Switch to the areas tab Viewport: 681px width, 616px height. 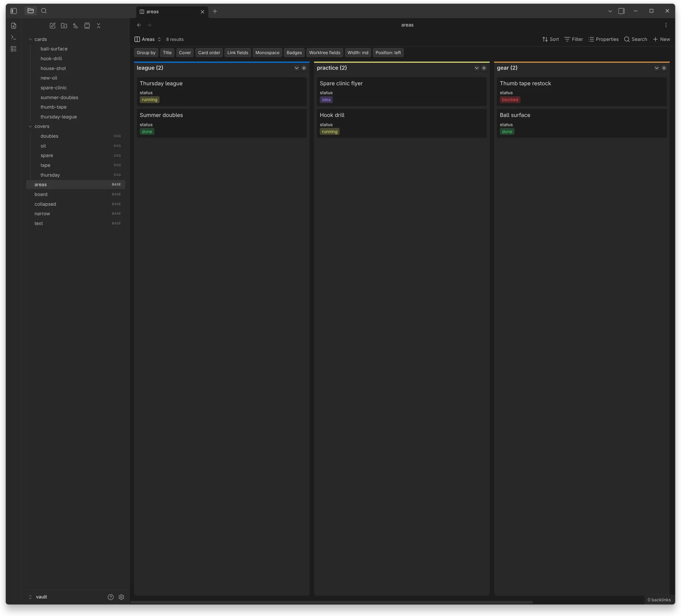coord(172,12)
